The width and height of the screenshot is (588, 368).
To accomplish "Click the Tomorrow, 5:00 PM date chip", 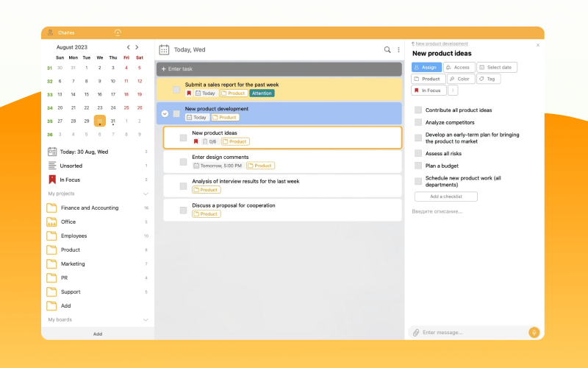I will pos(218,166).
